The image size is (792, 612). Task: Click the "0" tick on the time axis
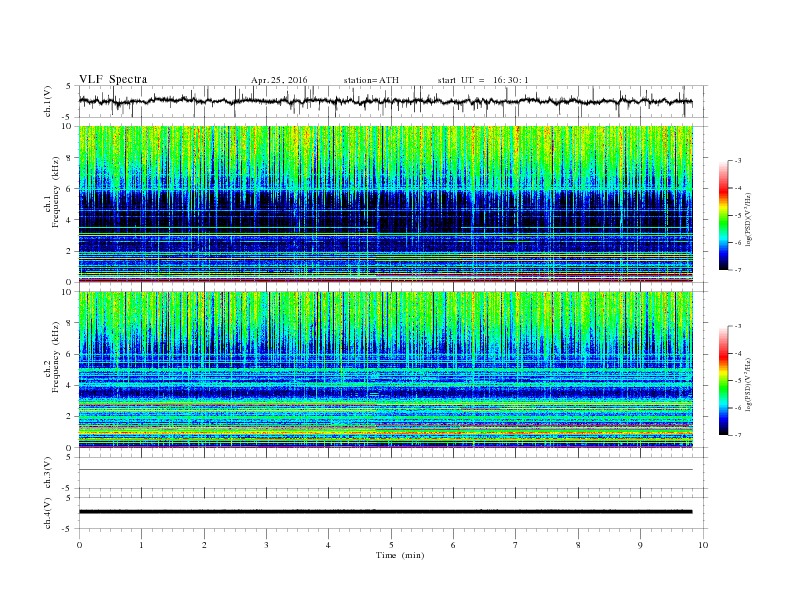[x=79, y=545]
